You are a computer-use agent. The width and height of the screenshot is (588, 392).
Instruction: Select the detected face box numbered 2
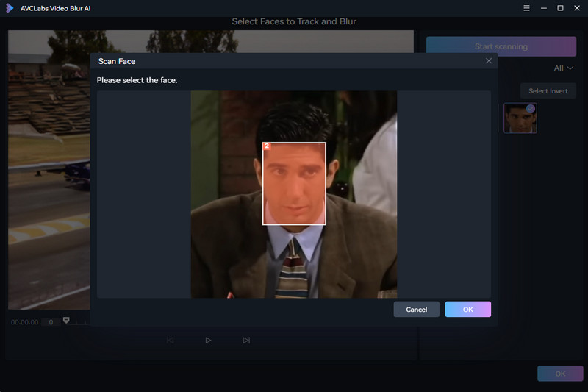pos(294,183)
